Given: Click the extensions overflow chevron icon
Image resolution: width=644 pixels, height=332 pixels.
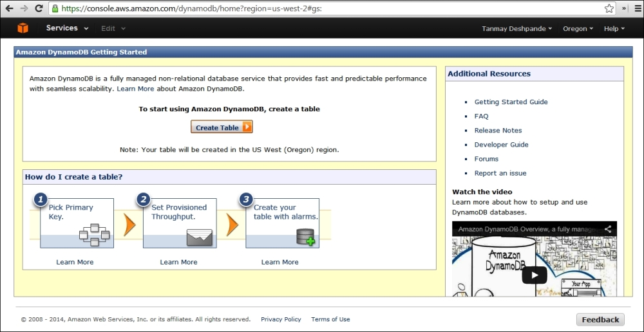Looking at the screenshot, I should 624,8.
